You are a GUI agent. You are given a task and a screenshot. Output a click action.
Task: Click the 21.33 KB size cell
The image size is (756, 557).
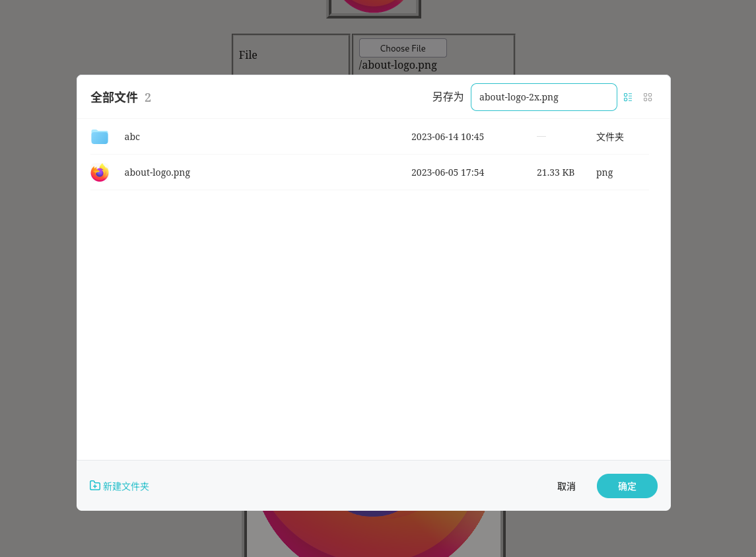[x=555, y=172]
